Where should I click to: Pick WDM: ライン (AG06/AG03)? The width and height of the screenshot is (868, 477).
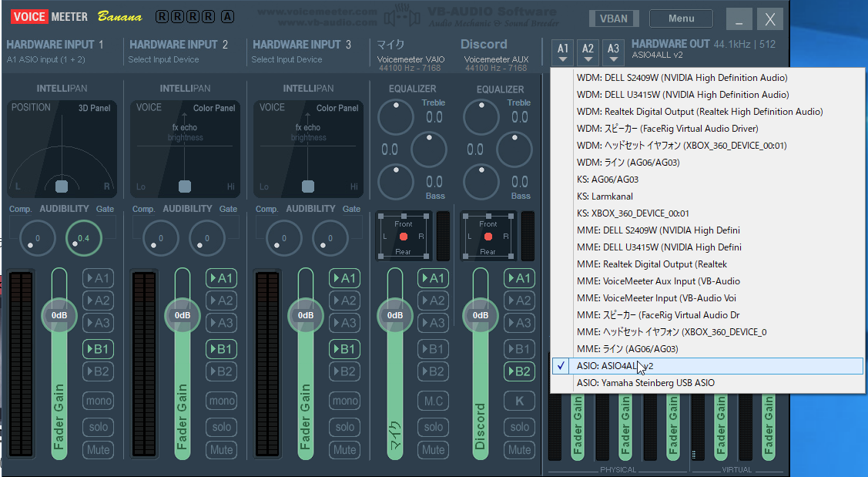708,163
